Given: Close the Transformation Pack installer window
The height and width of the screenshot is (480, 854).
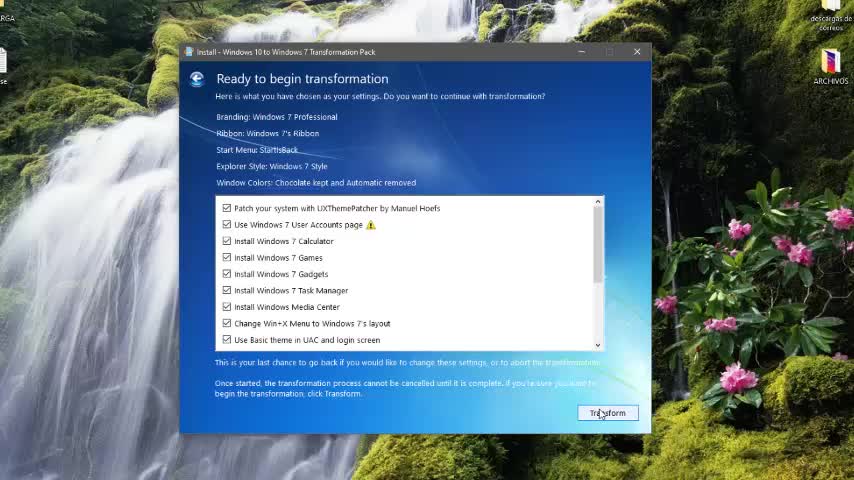Looking at the screenshot, I should (x=637, y=52).
